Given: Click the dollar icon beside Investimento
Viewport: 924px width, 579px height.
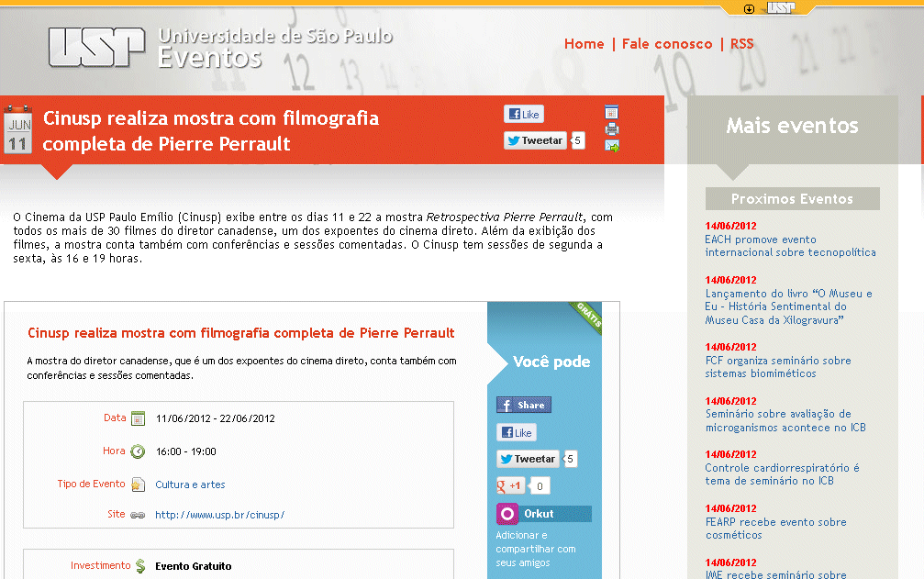Looking at the screenshot, I should (140, 566).
